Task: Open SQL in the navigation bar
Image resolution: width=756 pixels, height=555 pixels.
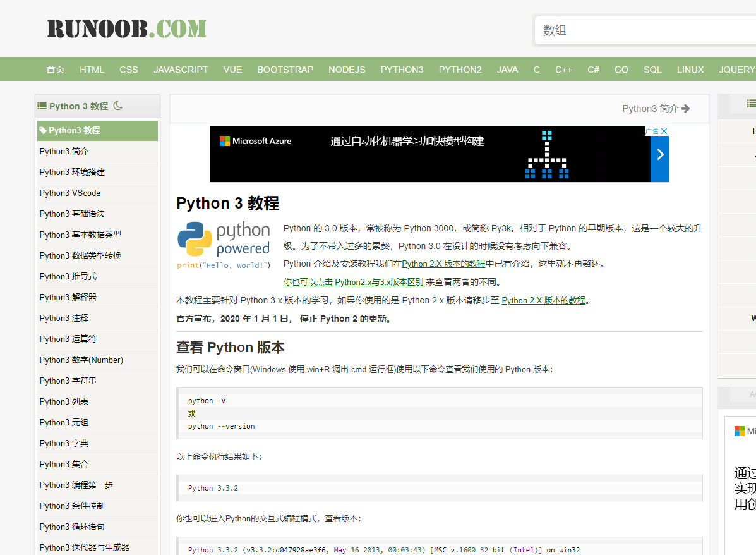Action: 652,70
